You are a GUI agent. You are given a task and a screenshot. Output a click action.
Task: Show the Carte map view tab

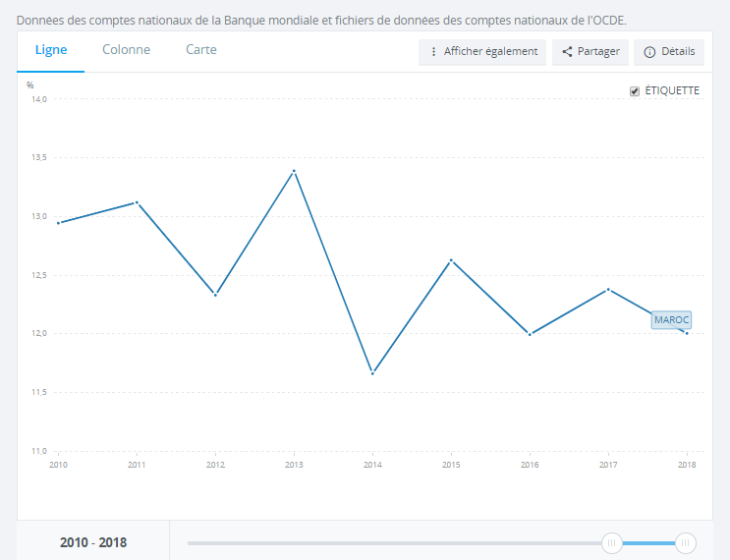tap(201, 50)
